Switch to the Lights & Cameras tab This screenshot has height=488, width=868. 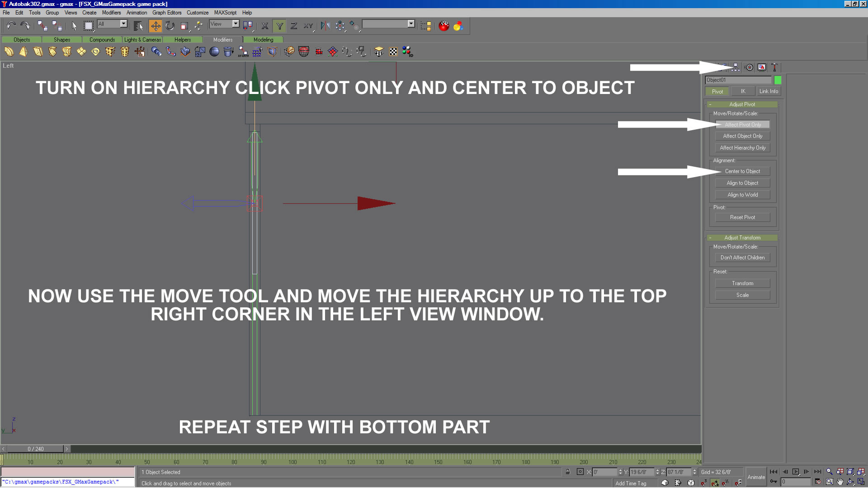point(142,40)
